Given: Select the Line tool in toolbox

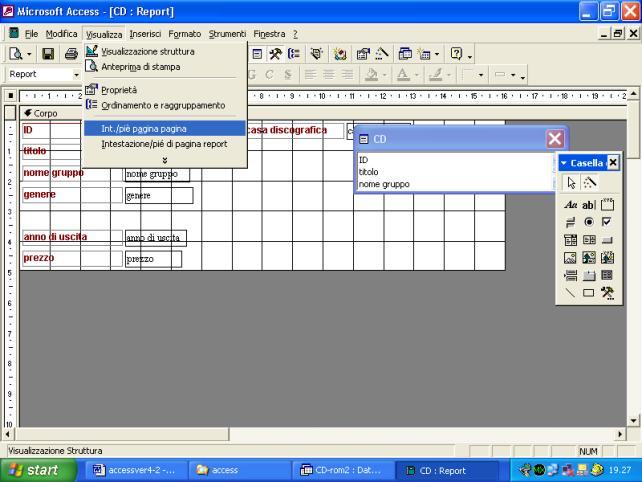Looking at the screenshot, I should click(x=570, y=293).
